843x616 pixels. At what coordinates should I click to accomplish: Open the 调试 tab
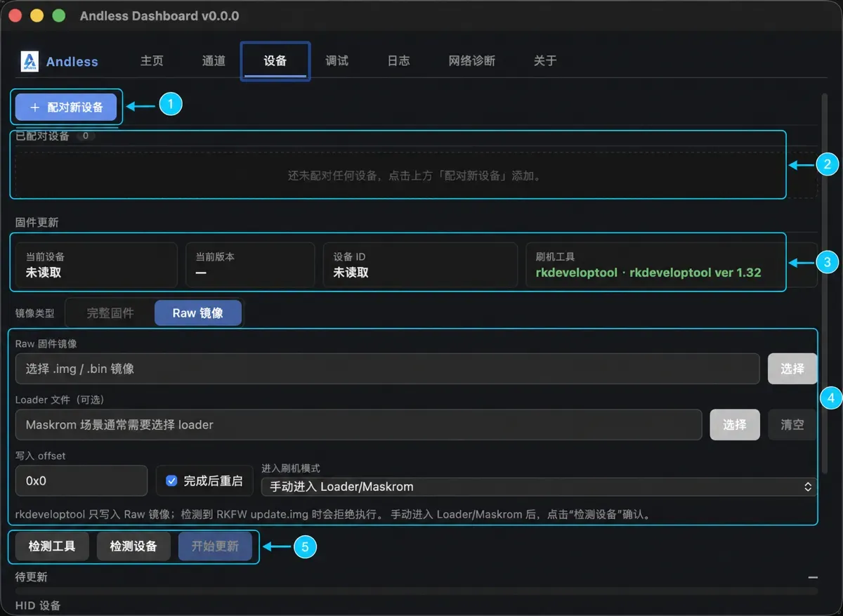click(x=337, y=60)
